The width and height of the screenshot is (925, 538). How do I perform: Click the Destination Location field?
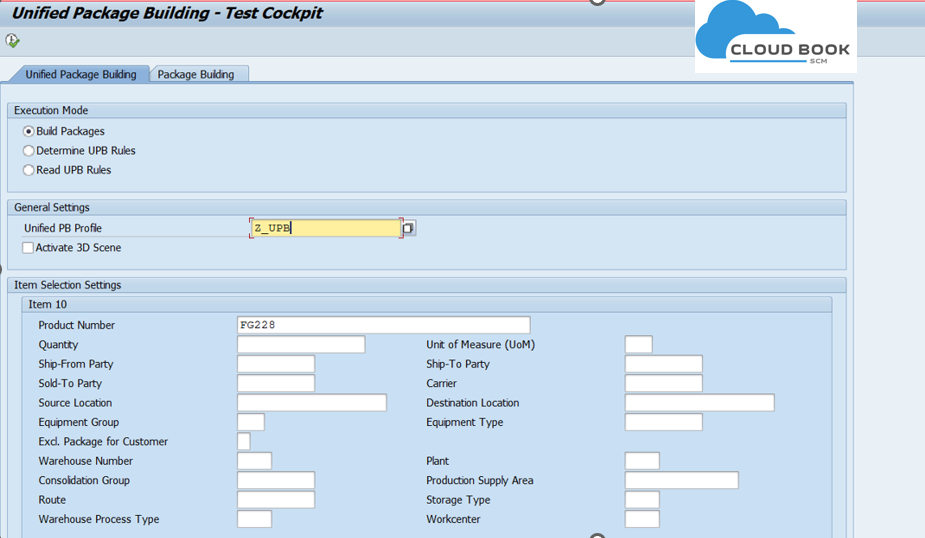click(x=699, y=403)
